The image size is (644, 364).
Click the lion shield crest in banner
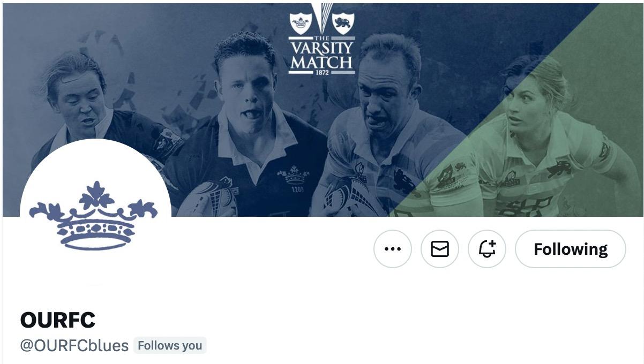coord(343,23)
